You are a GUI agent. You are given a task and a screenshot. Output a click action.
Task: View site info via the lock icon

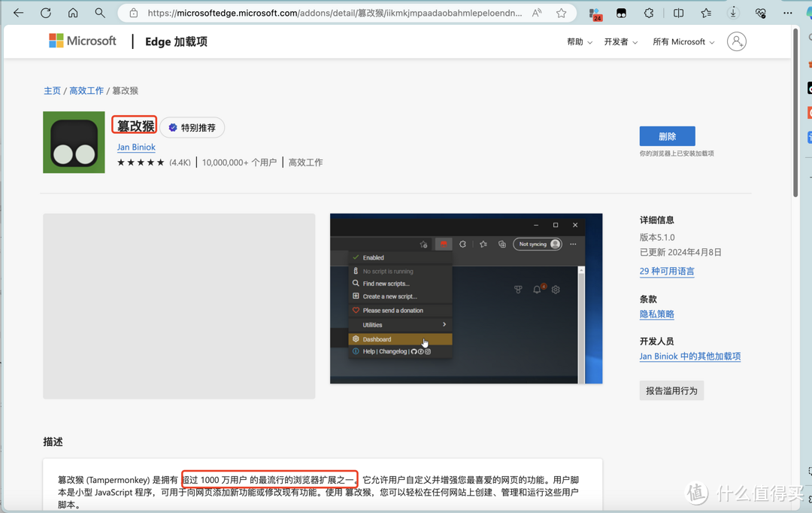click(x=134, y=13)
